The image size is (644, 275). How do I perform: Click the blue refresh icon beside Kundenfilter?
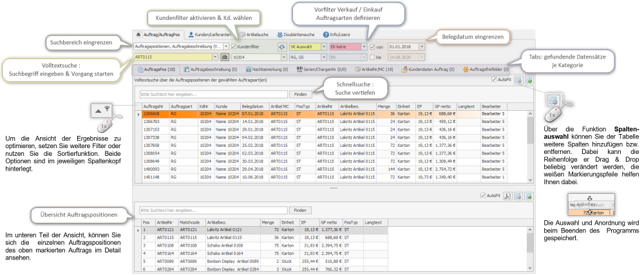tap(281, 47)
